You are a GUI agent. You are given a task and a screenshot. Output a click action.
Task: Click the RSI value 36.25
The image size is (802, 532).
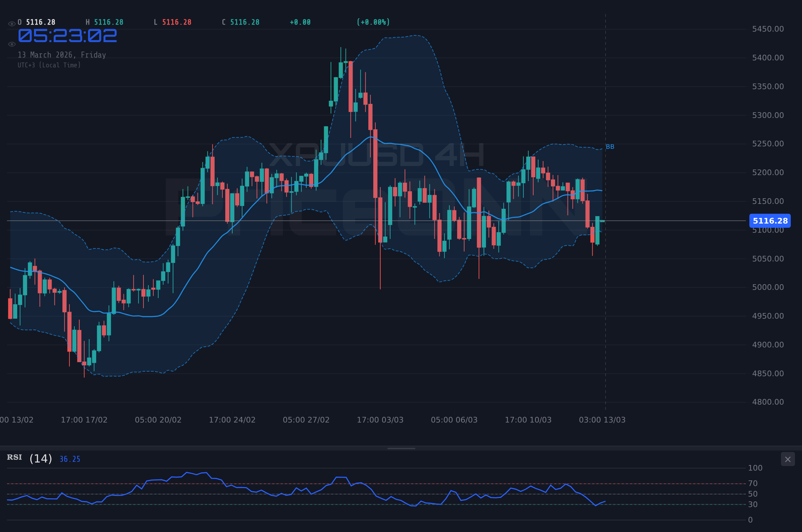click(70, 459)
